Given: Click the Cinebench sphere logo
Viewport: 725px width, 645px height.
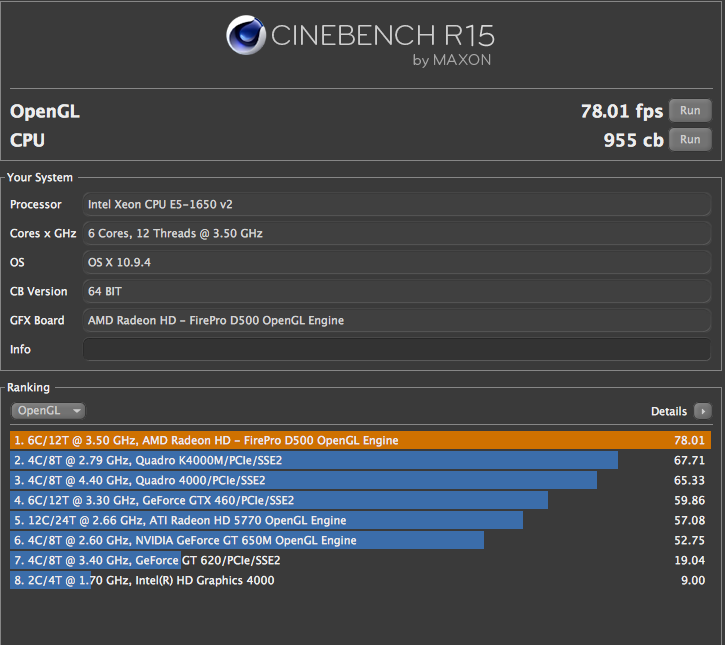Looking at the screenshot, I should click(246, 35).
